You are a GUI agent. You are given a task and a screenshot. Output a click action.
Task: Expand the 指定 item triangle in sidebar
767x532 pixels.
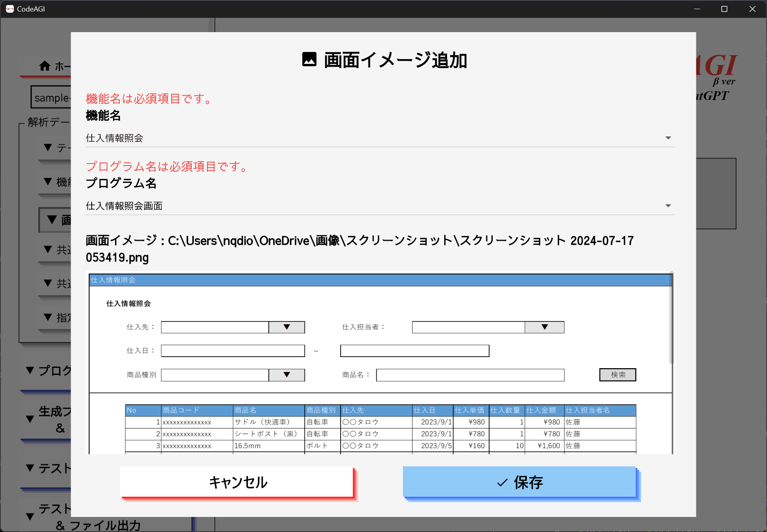click(48, 317)
